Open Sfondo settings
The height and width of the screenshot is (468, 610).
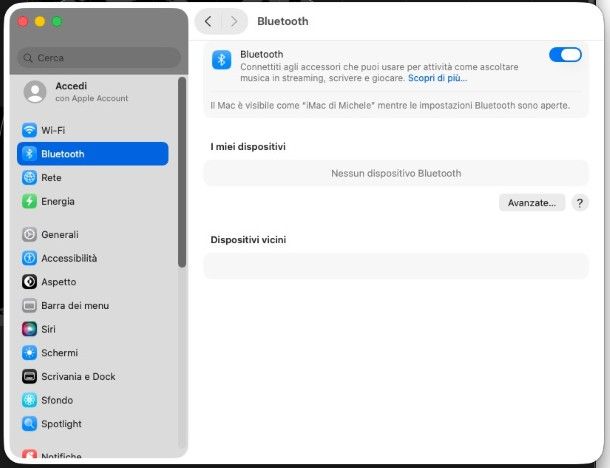tap(93, 400)
